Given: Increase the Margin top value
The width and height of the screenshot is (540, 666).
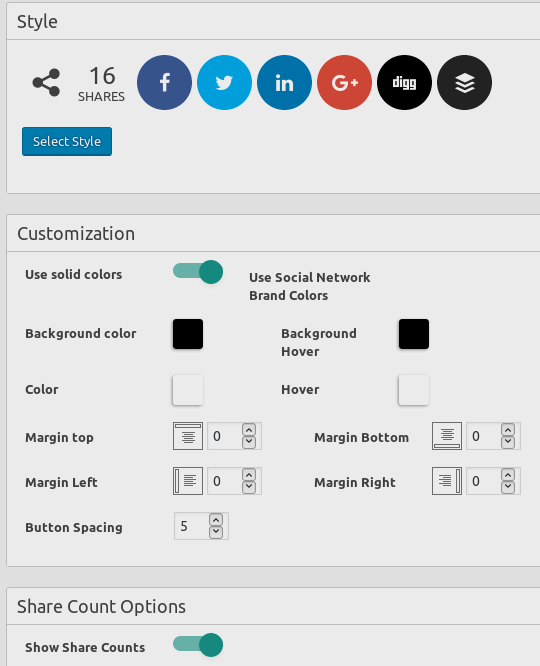Looking at the screenshot, I should (x=249, y=430).
